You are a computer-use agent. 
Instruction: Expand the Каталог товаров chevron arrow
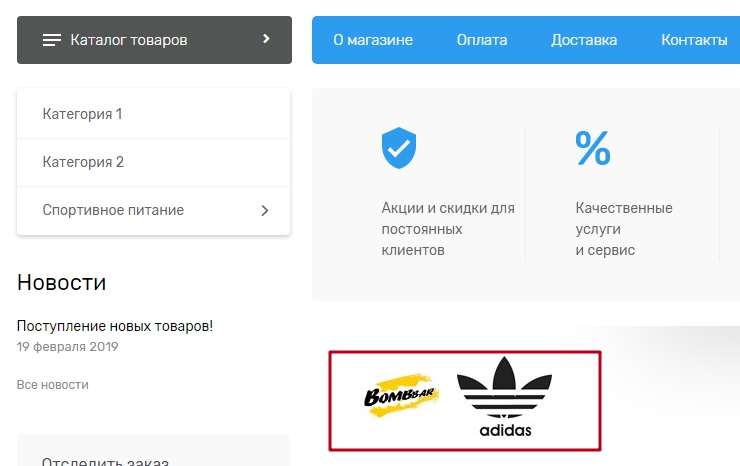coord(266,39)
